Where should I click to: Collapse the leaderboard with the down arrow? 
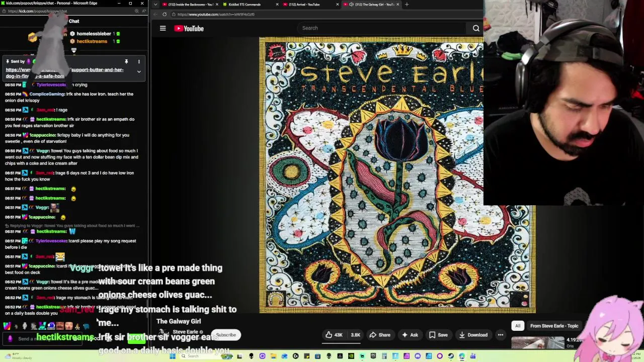point(73,50)
